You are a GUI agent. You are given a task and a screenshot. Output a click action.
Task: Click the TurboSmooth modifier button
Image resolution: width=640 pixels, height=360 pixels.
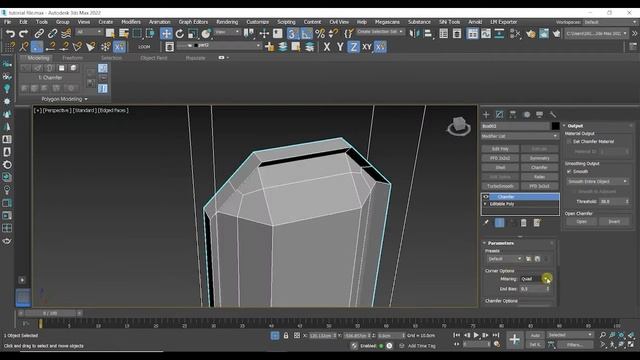(x=500, y=186)
